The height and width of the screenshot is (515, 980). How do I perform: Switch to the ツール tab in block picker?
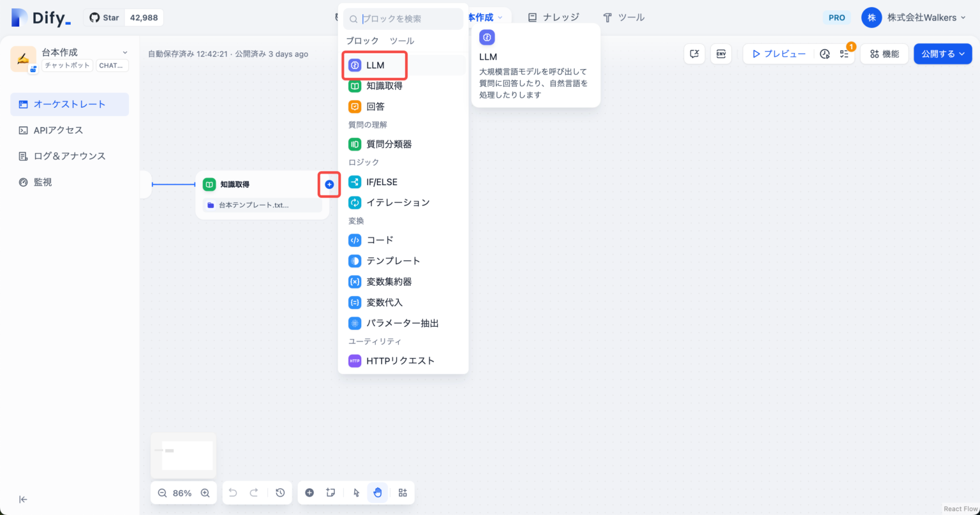tap(402, 41)
